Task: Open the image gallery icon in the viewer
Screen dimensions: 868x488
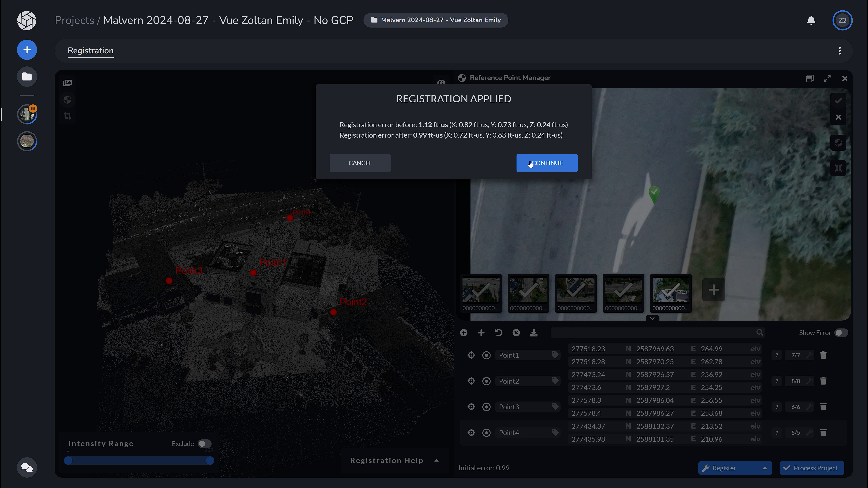Action: tap(67, 82)
